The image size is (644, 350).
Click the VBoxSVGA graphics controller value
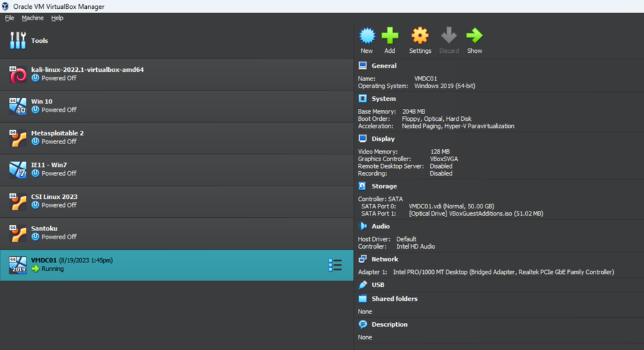(x=444, y=159)
